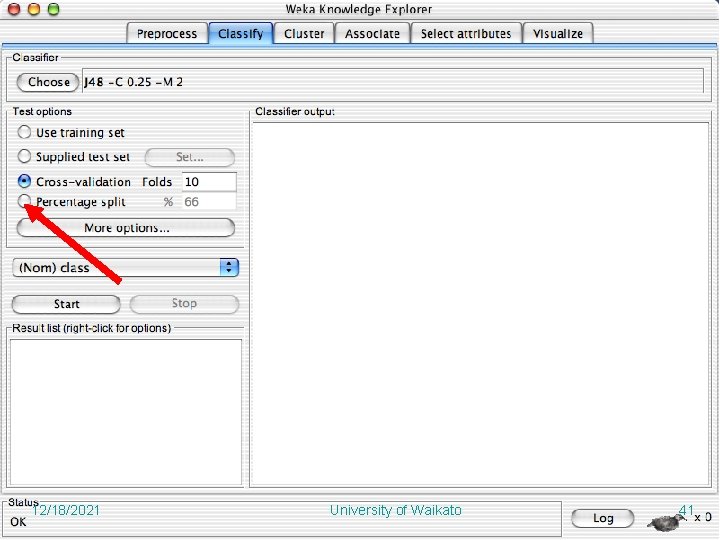Viewport: 720px width, 540px height.
Task: Choose the Percentage split radio button
Action: coord(24,201)
